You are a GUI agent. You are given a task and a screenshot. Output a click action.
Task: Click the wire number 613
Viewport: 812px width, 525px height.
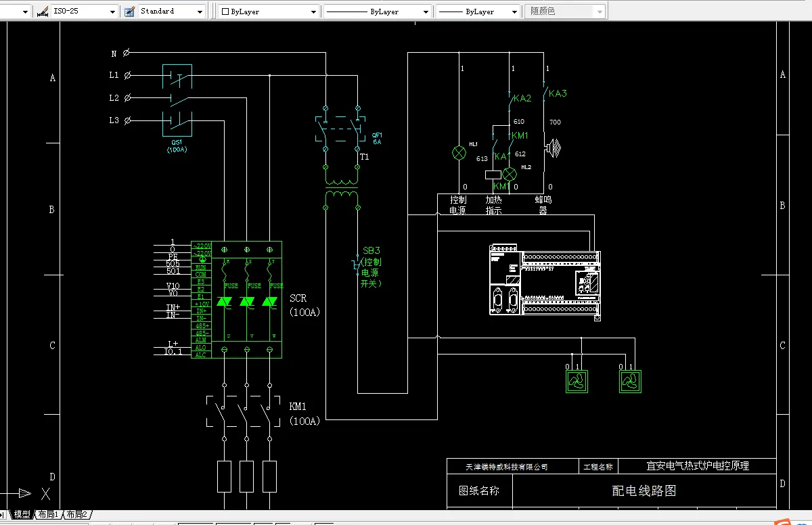482,159
